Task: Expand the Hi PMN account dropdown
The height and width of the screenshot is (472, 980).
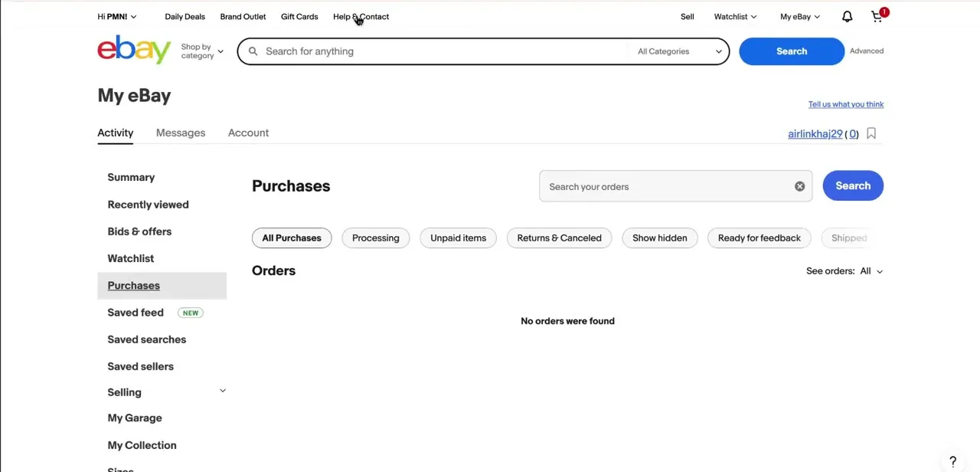Action: [x=117, y=16]
